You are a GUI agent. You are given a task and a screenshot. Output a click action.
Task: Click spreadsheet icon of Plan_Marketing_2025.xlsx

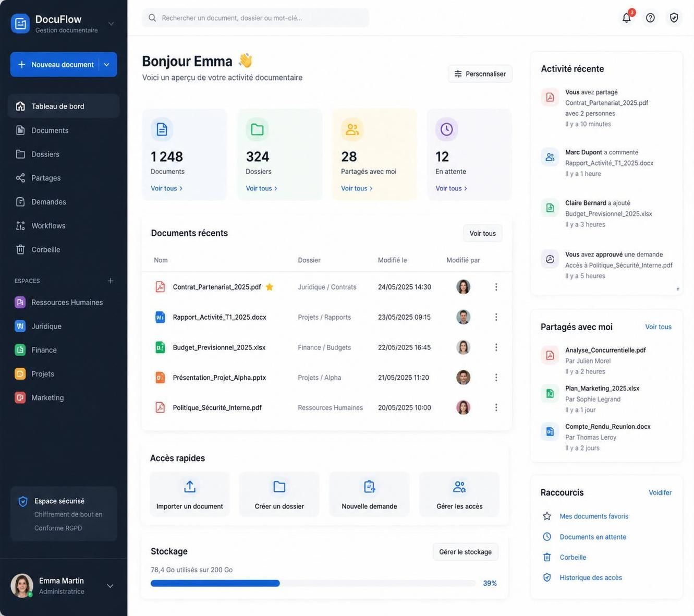pos(550,393)
